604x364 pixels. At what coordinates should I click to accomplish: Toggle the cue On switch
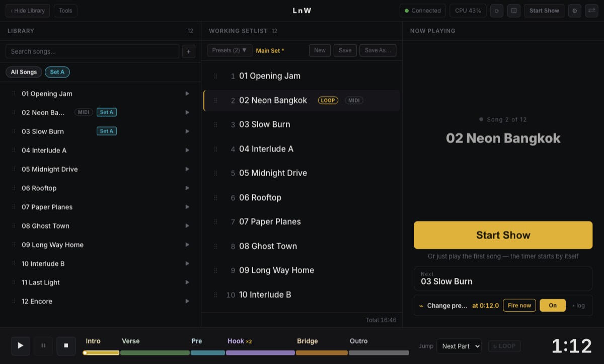553,305
